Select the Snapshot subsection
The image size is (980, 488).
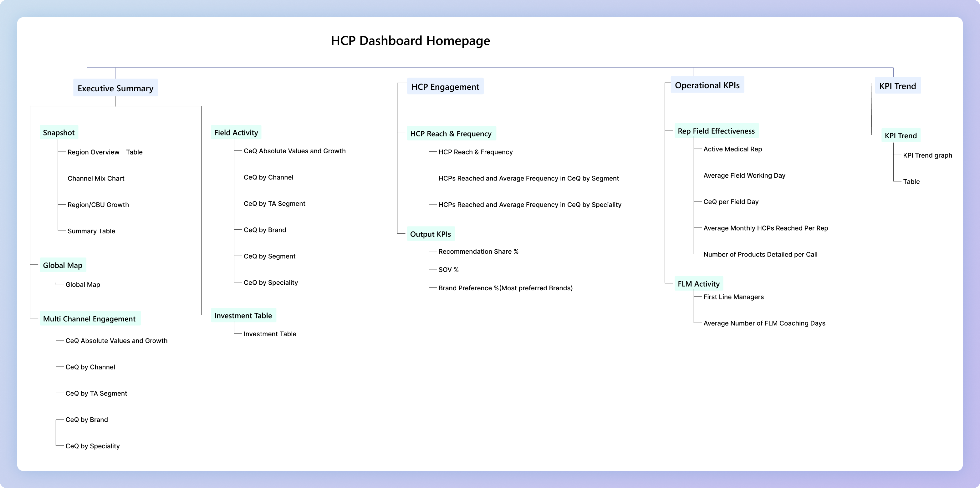coord(59,132)
